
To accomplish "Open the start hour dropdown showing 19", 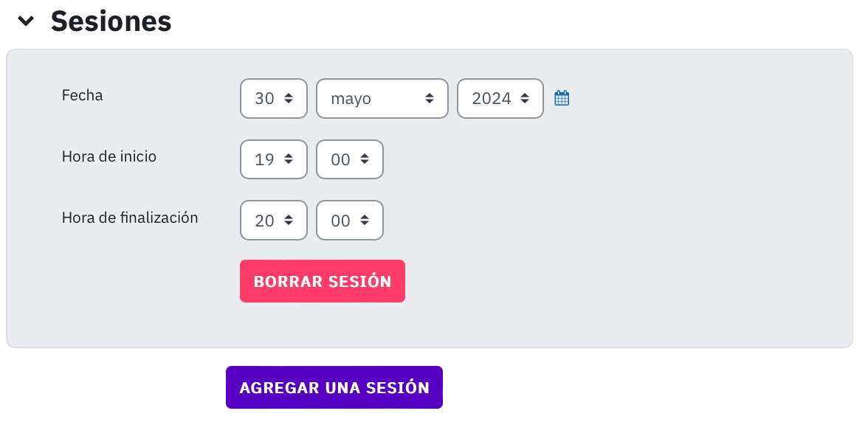I will tap(273, 159).
